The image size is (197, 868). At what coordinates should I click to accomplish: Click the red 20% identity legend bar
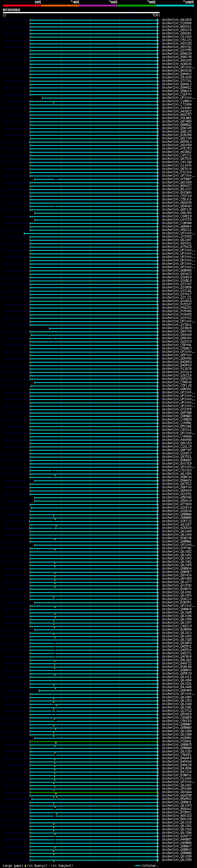(x=22, y=6)
